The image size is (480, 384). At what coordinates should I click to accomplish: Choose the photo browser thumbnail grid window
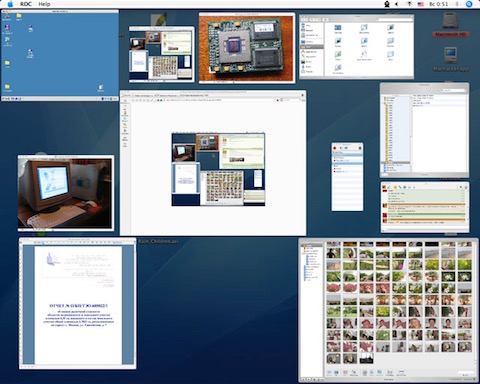[388, 310]
